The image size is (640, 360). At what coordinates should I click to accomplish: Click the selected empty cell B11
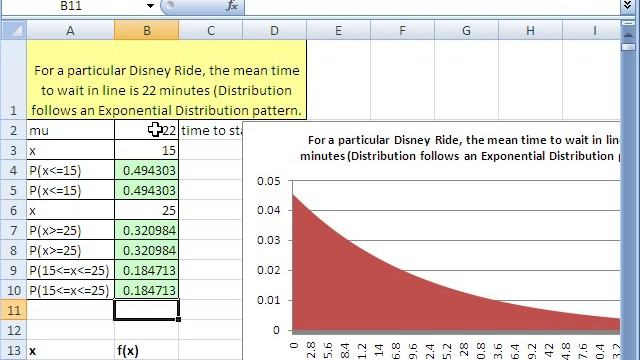point(147,310)
